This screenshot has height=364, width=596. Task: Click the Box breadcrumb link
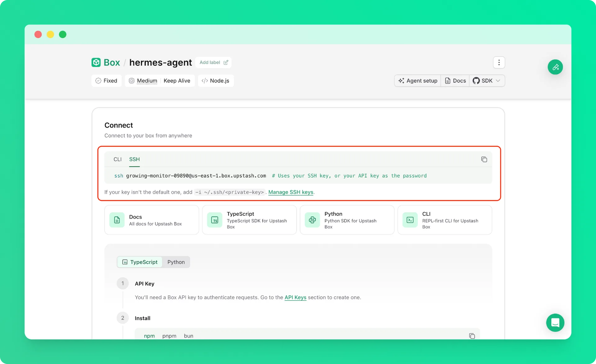(x=112, y=62)
